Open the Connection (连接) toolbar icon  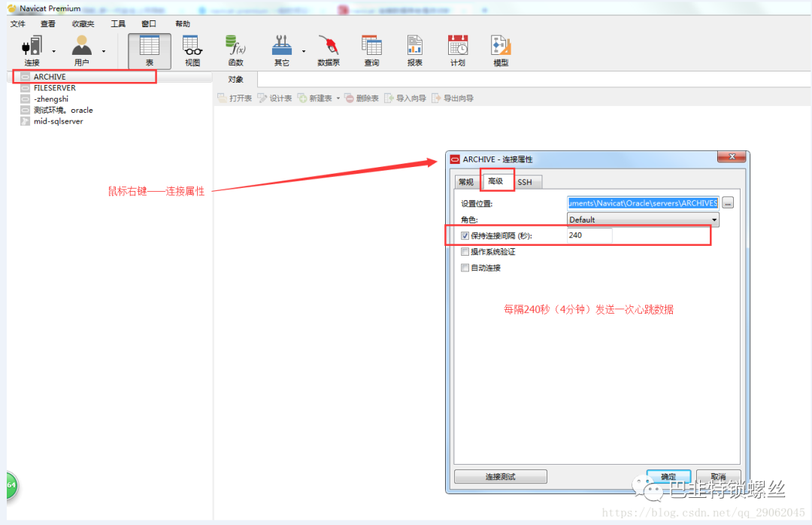[32, 51]
